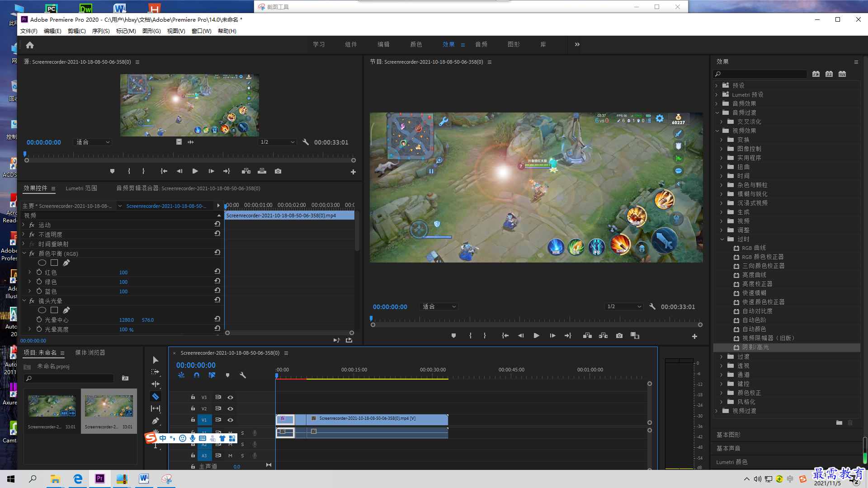
Task: Pick free-draw bezier pen for 镜头光晕
Action: [66, 310]
